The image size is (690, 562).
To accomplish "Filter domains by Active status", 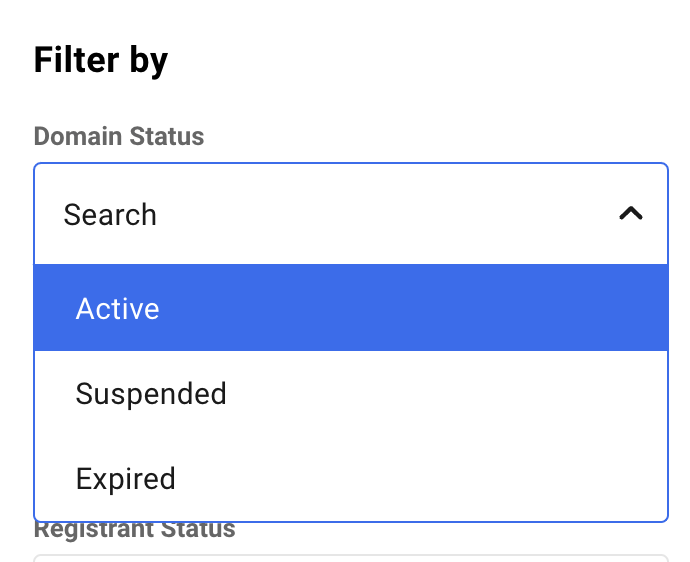I will [x=351, y=308].
